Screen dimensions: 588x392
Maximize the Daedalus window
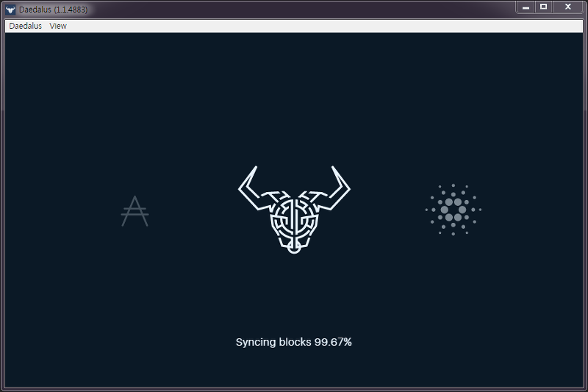coord(543,7)
